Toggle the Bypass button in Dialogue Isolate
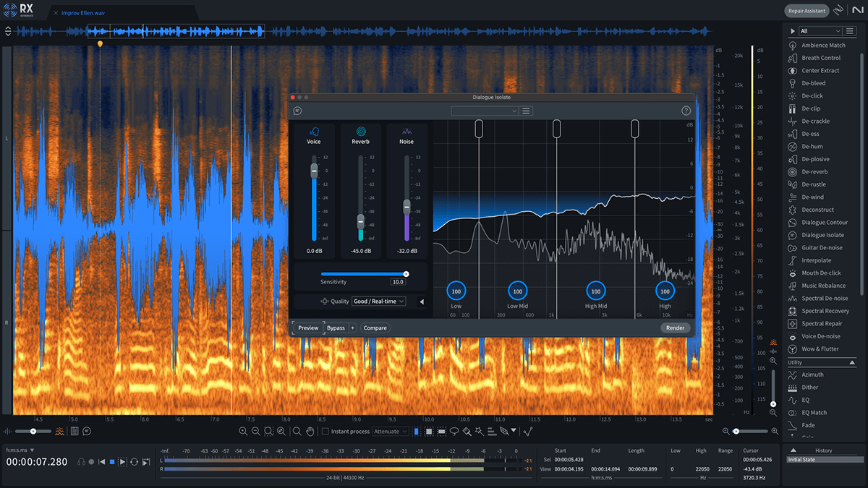 [x=336, y=328]
